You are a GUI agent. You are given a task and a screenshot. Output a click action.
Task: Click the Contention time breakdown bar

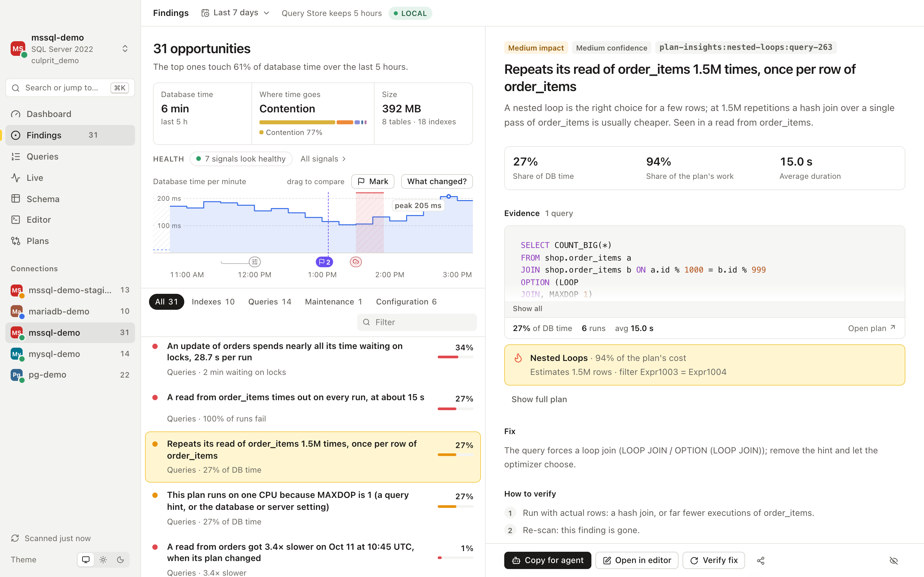[313, 122]
